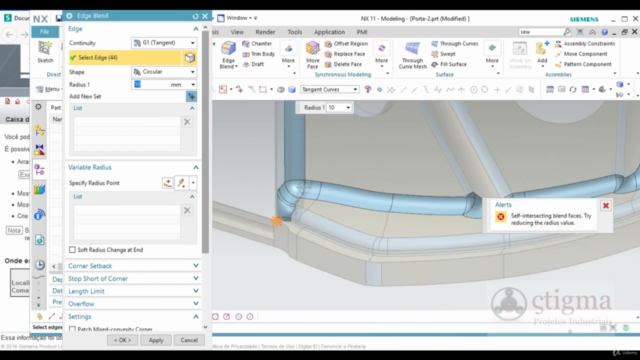Viewport: 640px width, 360px height.
Task: Open the Render ribbon tab
Action: (265, 32)
